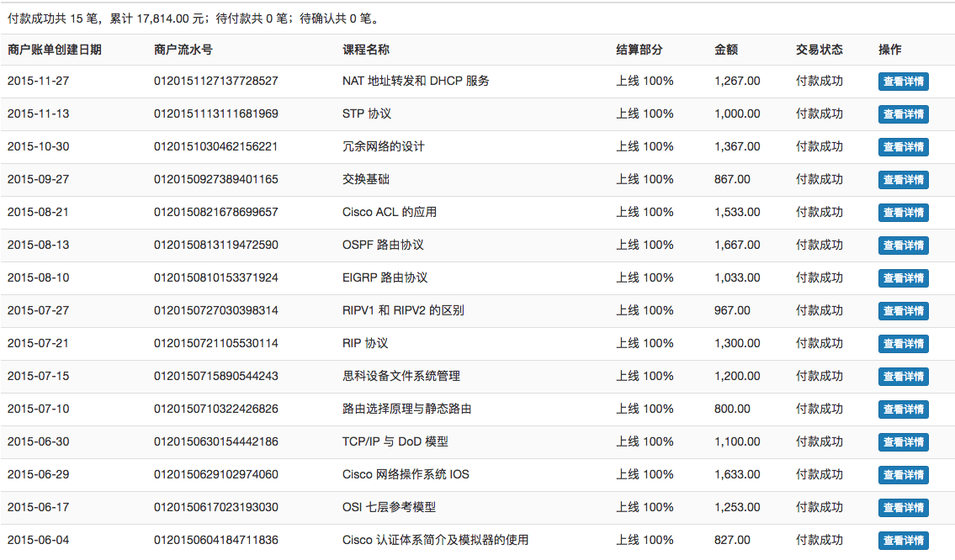The image size is (955, 560).
Task: Click course name OSPF 路由协议
Action: (x=383, y=246)
